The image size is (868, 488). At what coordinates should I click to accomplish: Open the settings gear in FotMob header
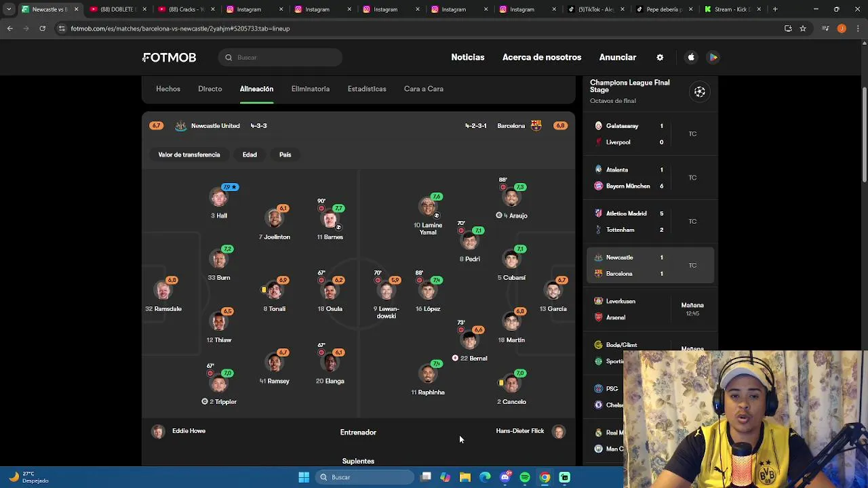pyautogui.click(x=660, y=58)
